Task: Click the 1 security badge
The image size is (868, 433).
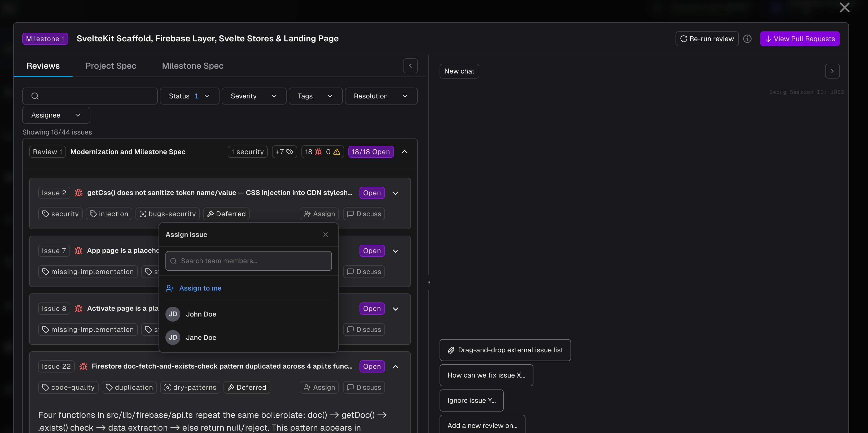Action: pos(248,152)
